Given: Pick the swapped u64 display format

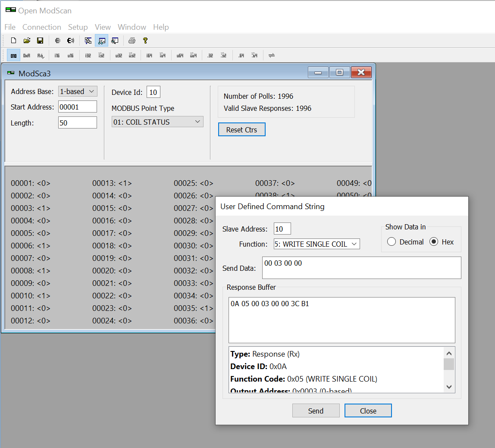Looking at the screenshot, I should tap(193, 56).
